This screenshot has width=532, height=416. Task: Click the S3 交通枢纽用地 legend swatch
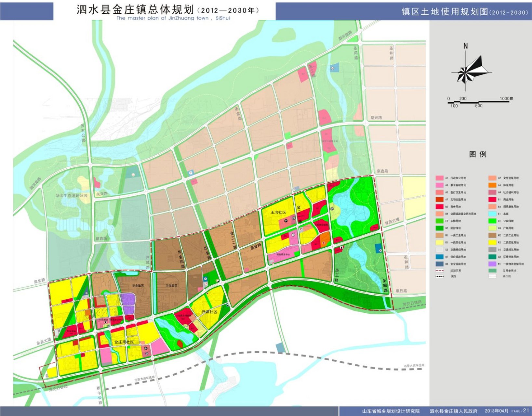(440, 250)
